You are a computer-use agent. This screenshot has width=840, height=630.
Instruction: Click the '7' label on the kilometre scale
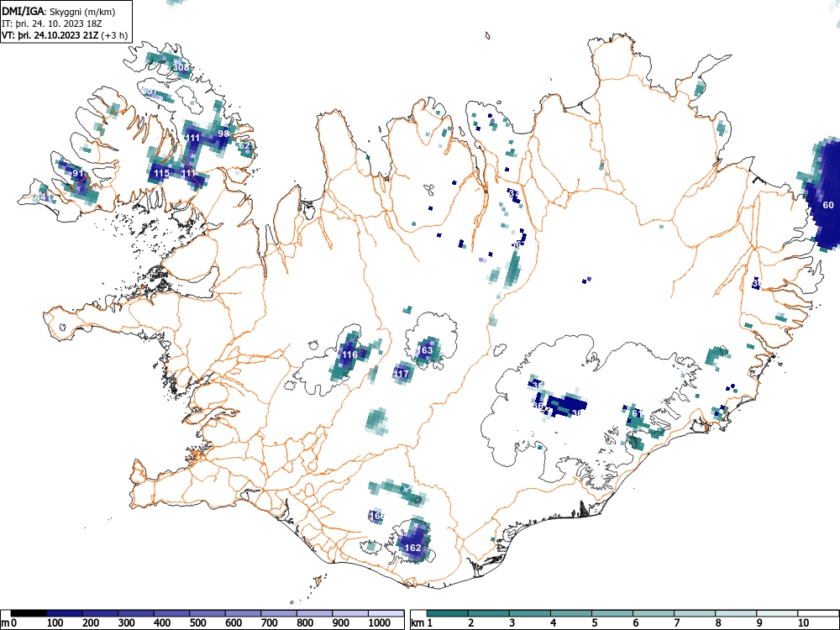pos(676,623)
